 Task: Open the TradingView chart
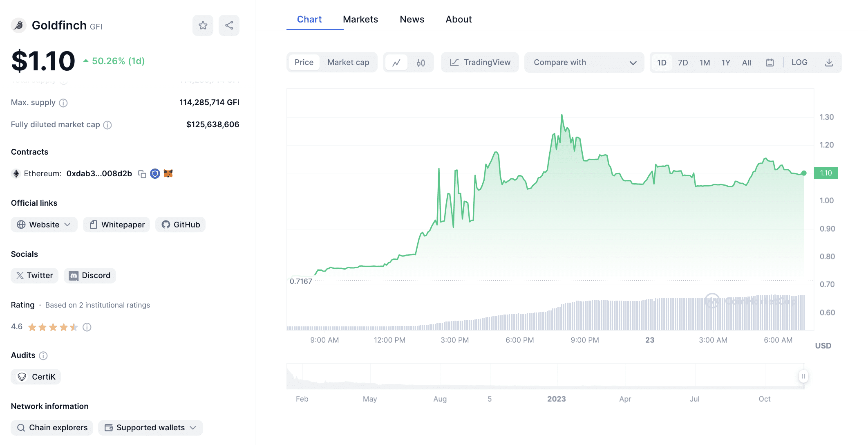tap(480, 63)
